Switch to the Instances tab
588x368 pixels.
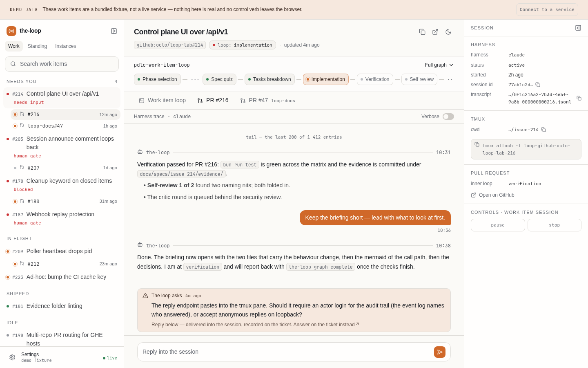click(66, 46)
